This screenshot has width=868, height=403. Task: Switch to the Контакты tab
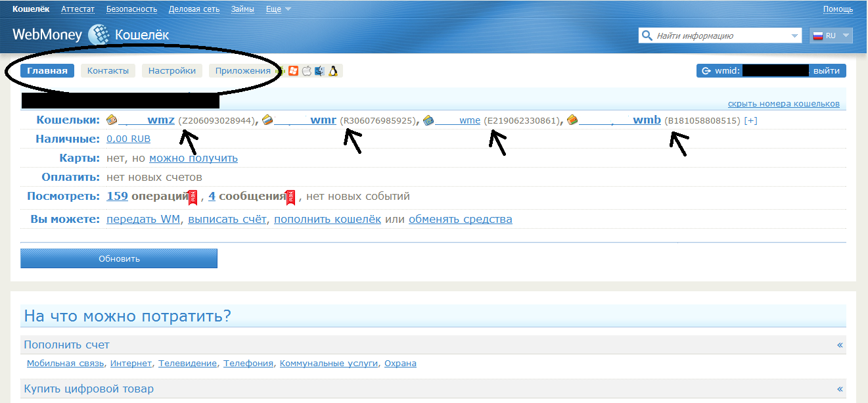point(108,71)
